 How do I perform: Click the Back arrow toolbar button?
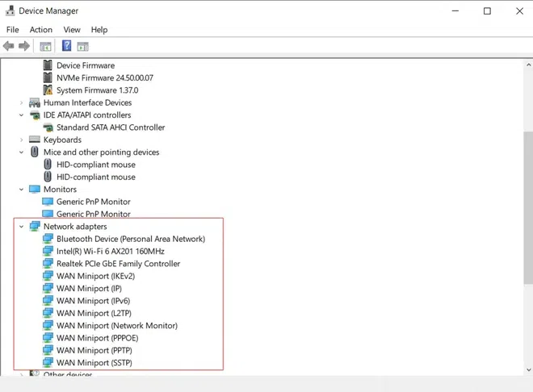[9, 46]
